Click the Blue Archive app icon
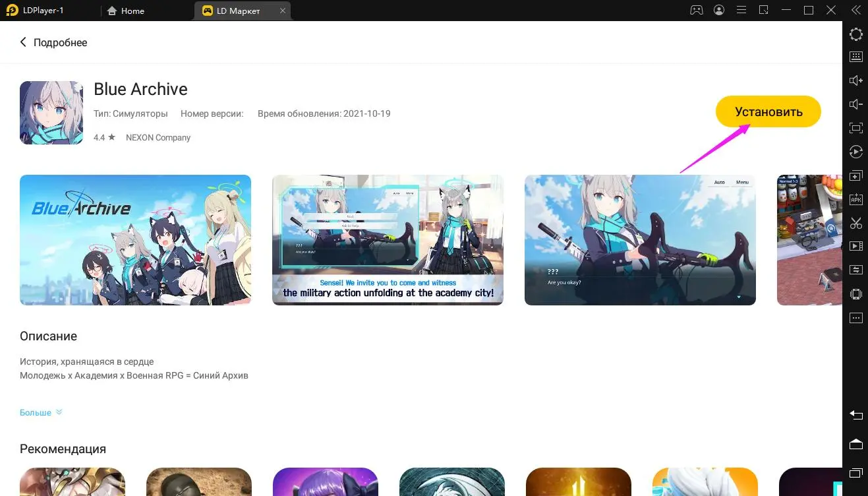Image resolution: width=868 pixels, height=496 pixels. pyautogui.click(x=51, y=113)
